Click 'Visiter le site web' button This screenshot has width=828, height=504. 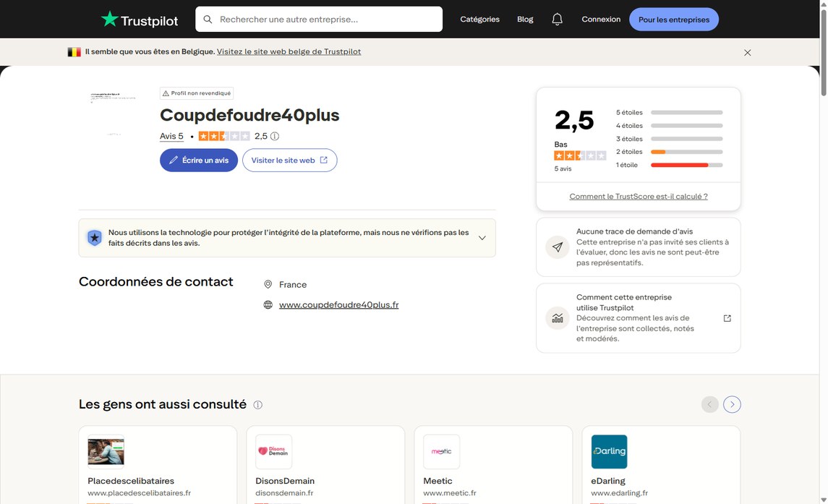tap(289, 160)
